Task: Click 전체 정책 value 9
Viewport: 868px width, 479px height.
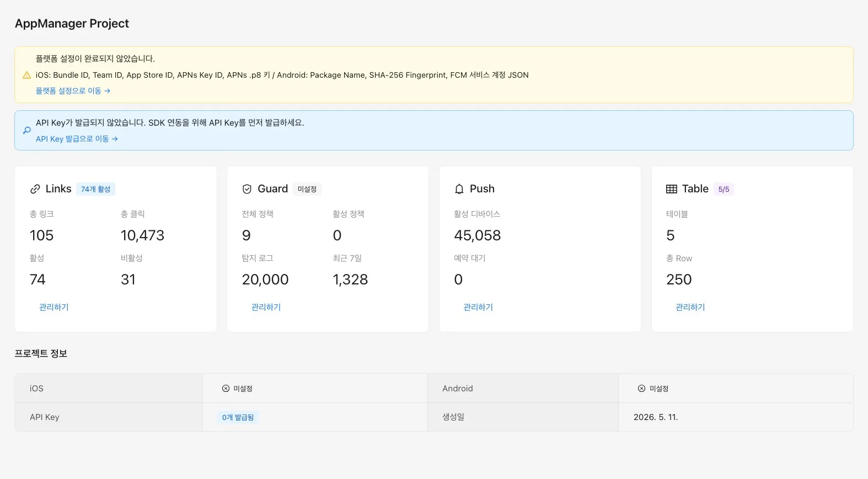Action: click(x=247, y=236)
